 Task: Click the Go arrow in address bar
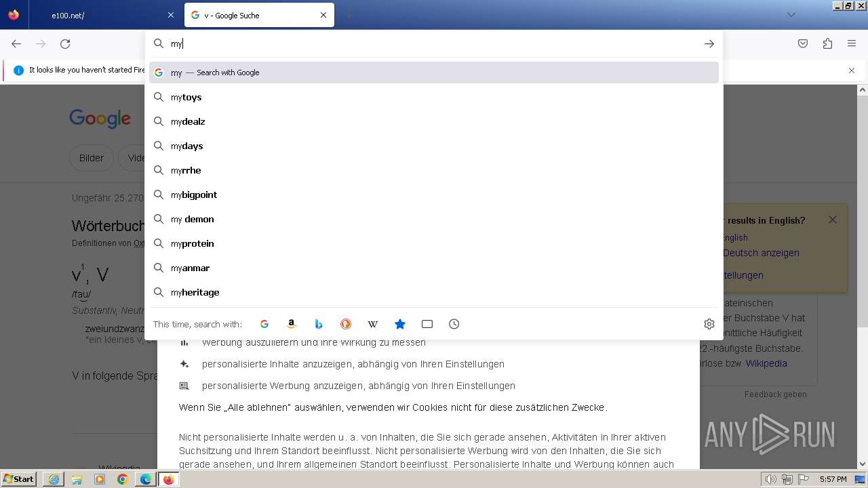coord(709,43)
